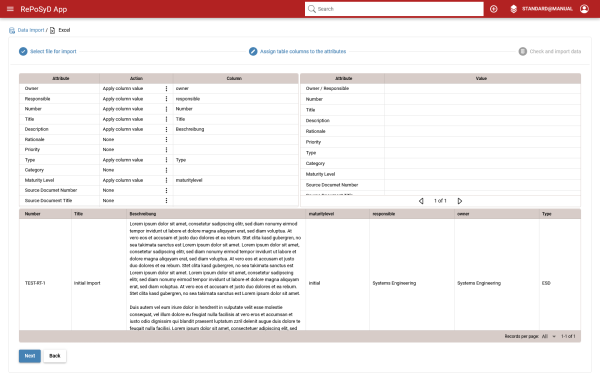
Task: Click the STANDARD@MANUAL layers icon
Action: click(x=514, y=9)
